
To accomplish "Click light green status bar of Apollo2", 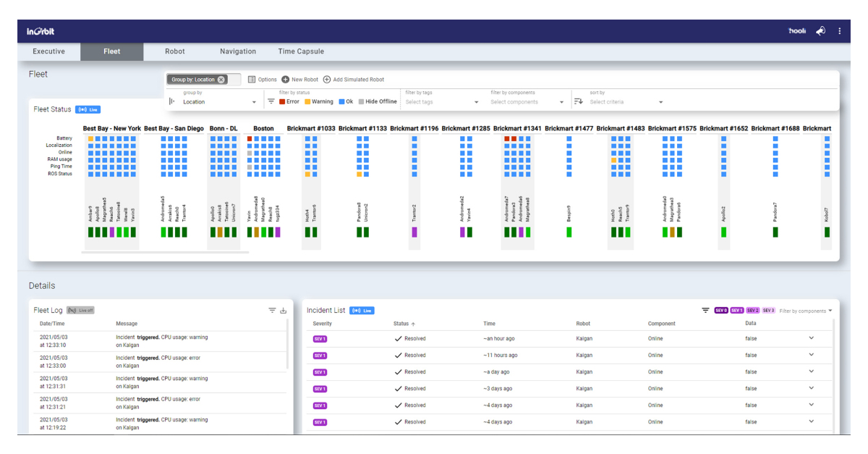I will pos(723,232).
